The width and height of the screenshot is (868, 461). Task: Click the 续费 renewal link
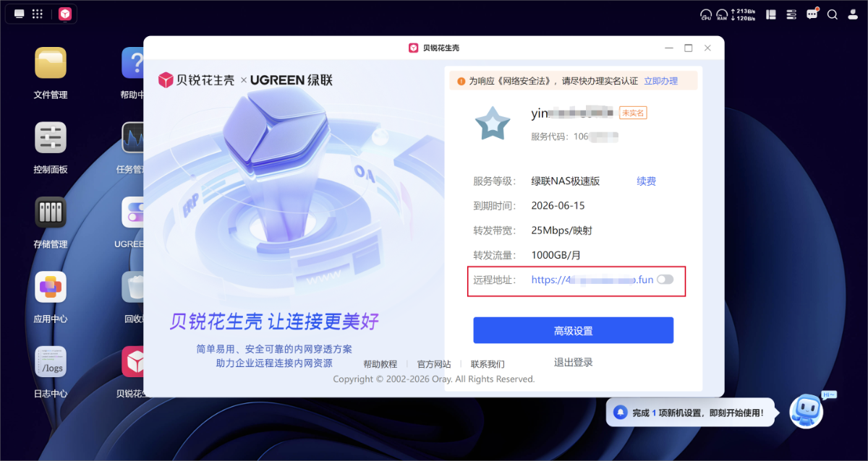(647, 181)
